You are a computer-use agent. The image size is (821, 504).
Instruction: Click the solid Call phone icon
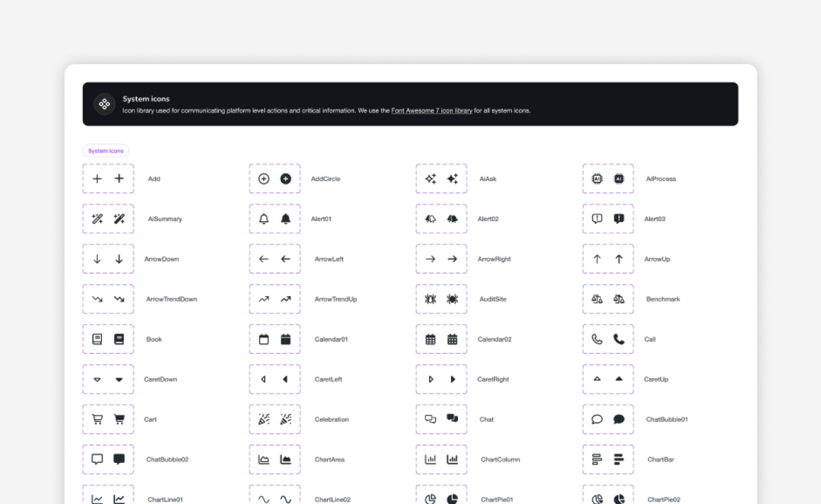(x=619, y=339)
